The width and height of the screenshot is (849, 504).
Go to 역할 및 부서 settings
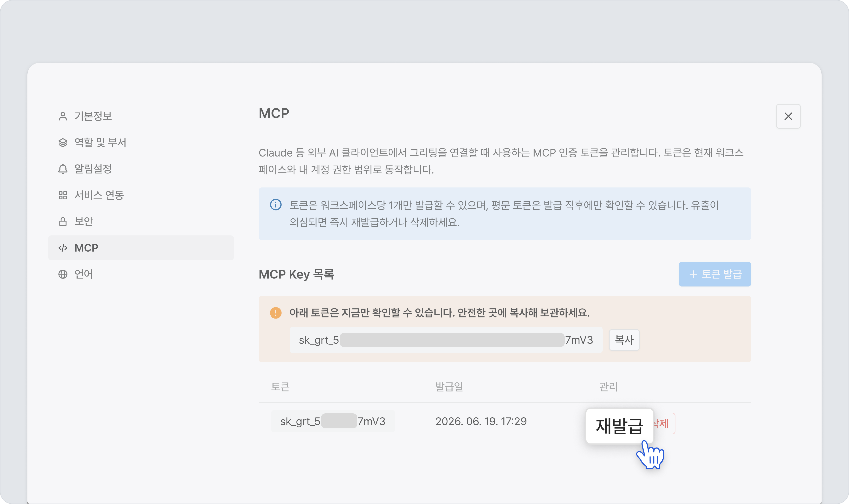pos(141,142)
